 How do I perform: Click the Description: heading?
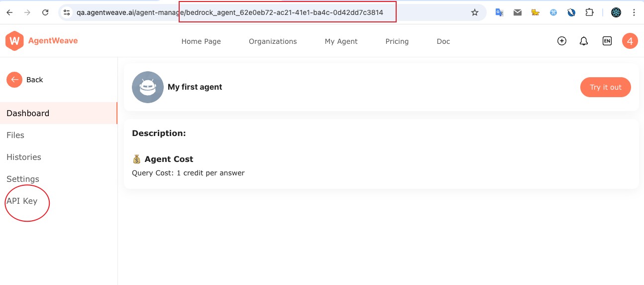tap(159, 134)
